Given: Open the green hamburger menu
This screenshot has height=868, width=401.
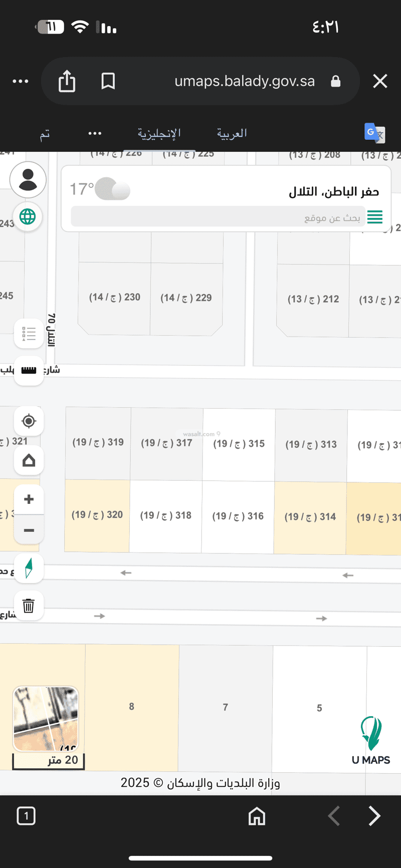Looking at the screenshot, I should pos(375,217).
